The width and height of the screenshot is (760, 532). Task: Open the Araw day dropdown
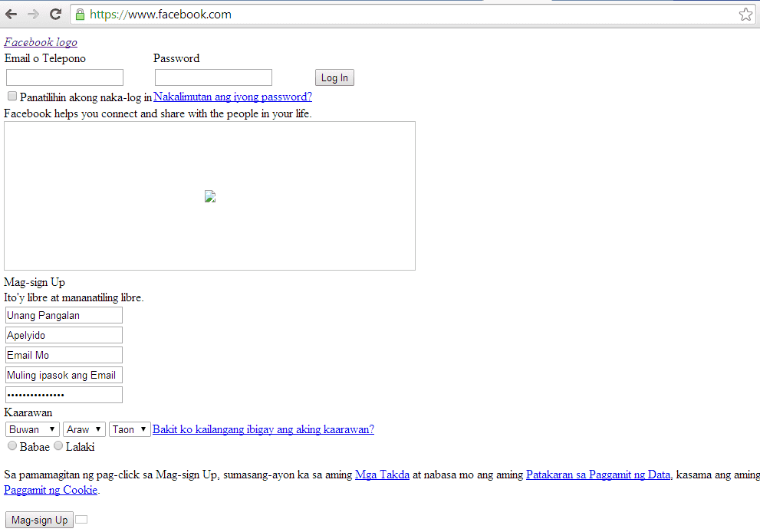pos(84,429)
